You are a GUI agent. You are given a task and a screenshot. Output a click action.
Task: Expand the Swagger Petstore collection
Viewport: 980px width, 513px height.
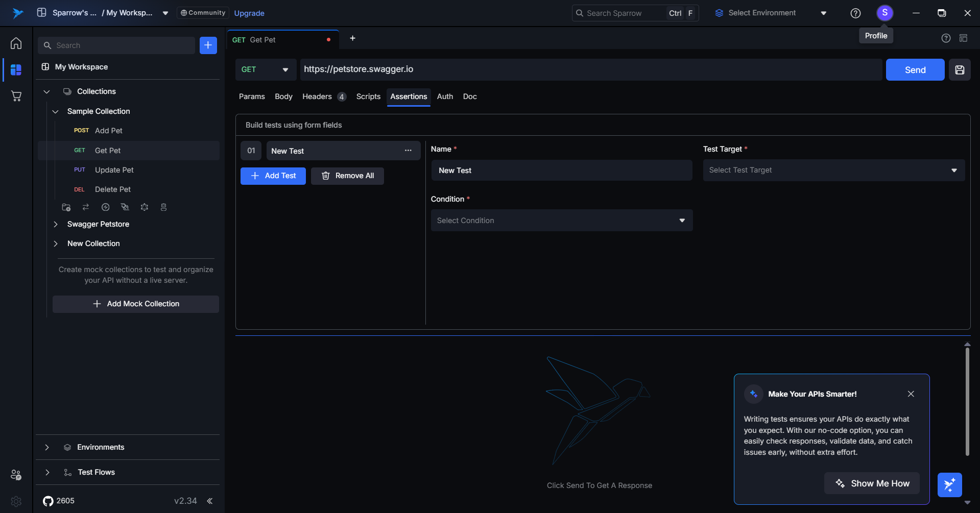[x=56, y=224]
